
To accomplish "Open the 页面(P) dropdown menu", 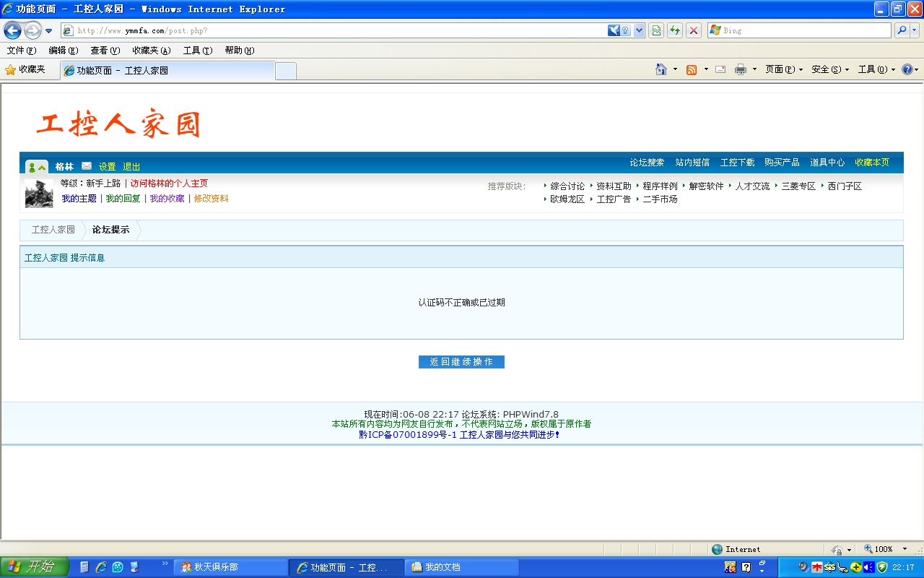I will tap(784, 69).
